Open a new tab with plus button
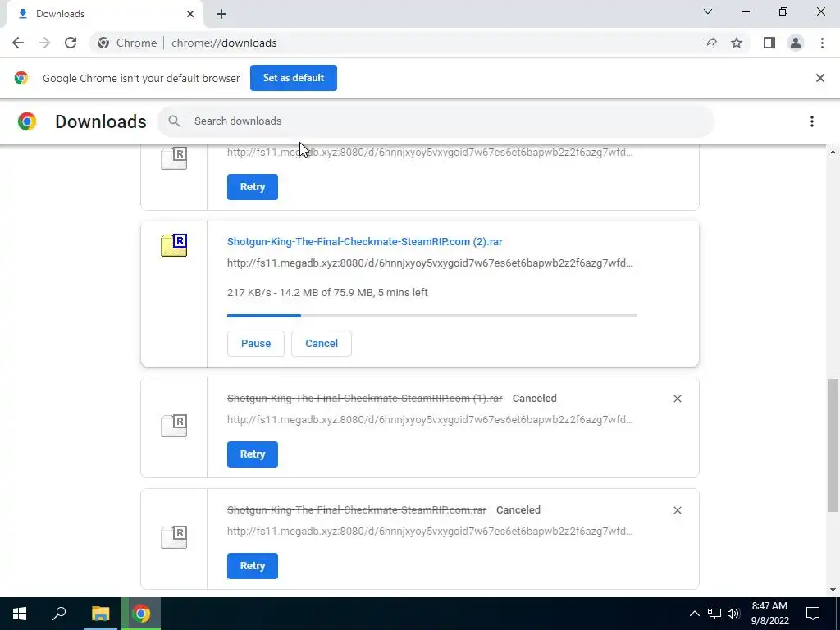This screenshot has width=840, height=630. pos(221,15)
